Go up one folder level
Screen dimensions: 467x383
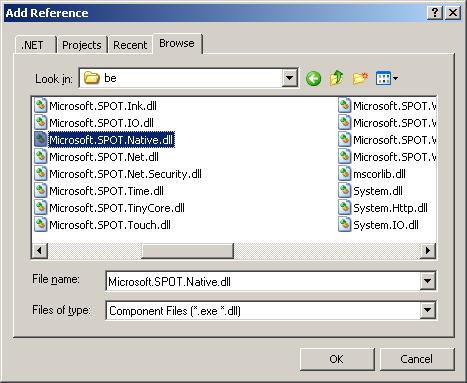[x=336, y=78]
